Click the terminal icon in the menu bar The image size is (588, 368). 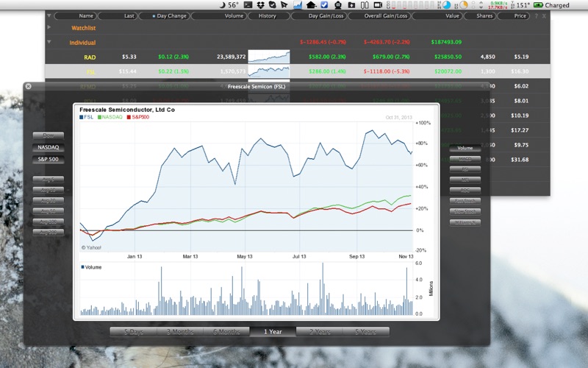pyautogui.click(x=248, y=5)
